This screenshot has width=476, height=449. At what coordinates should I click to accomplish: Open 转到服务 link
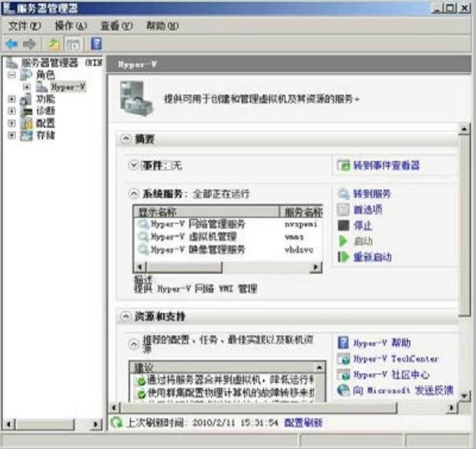[372, 194]
